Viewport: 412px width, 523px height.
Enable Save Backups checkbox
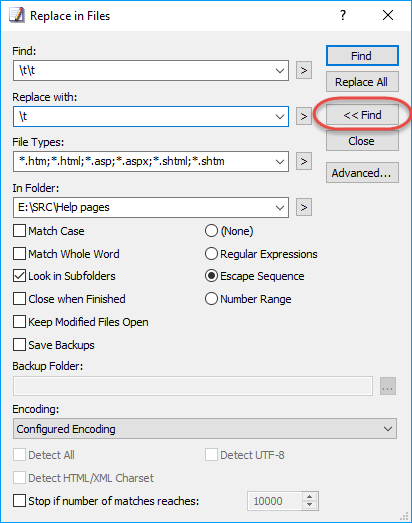click(19, 345)
